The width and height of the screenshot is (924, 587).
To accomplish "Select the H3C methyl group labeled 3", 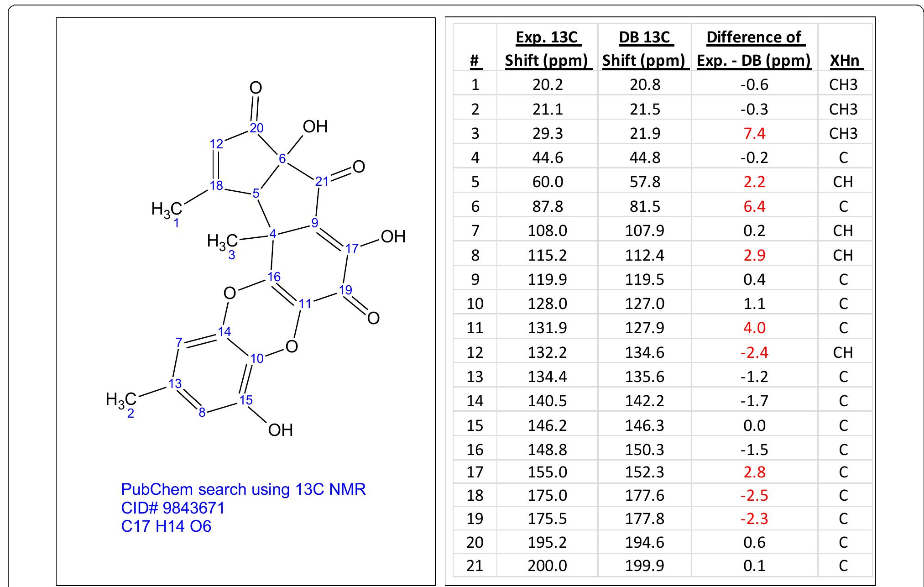I will pyautogui.click(x=222, y=239).
